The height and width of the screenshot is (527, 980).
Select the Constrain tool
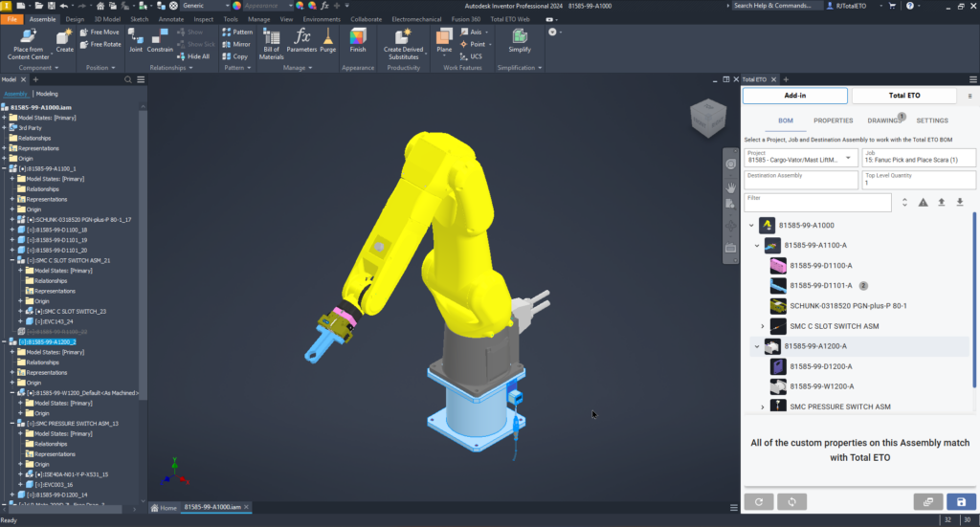click(x=160, y=40)
